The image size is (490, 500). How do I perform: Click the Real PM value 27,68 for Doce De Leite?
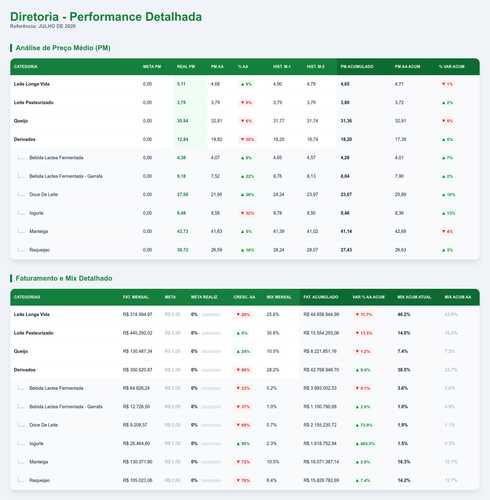pos(182,195)
